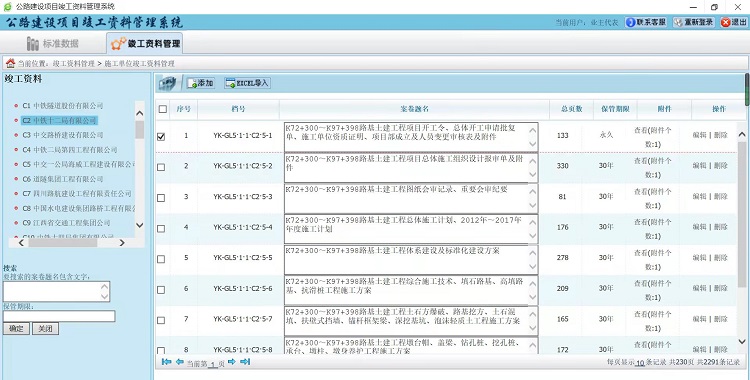Click the records-per-page value 10
The width and height of the screenshot is (750, 380).
(x=640, y=363)
